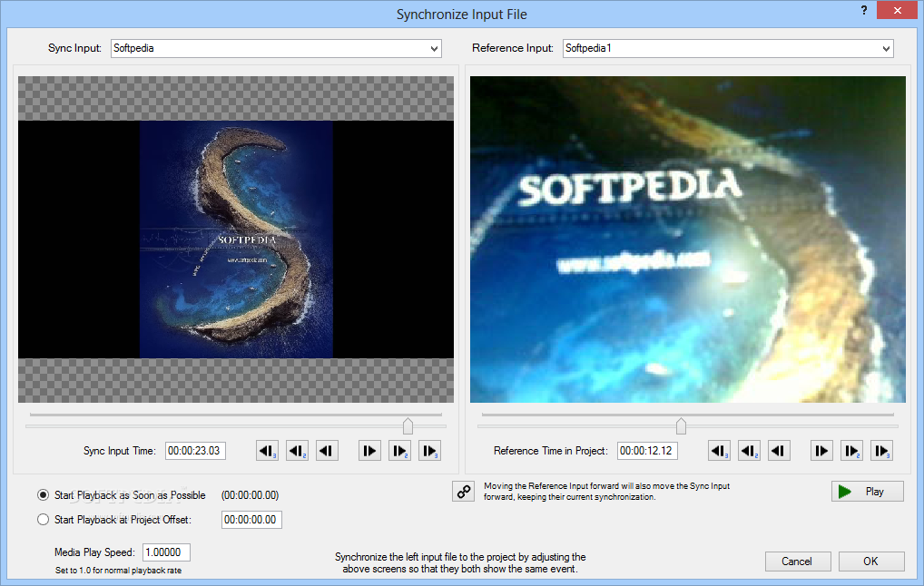
Task: Step Reference Input back one frame
Action: (x=779, y=451)
